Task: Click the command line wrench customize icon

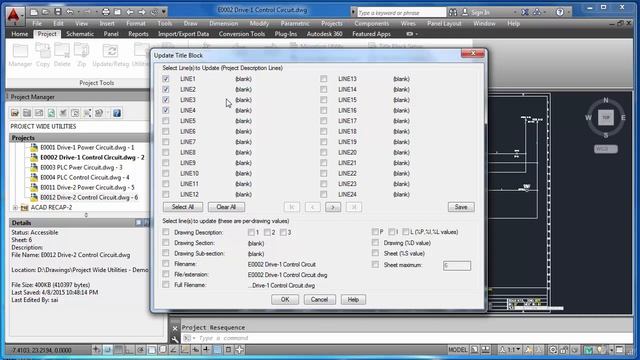Action: coord(175,339)
